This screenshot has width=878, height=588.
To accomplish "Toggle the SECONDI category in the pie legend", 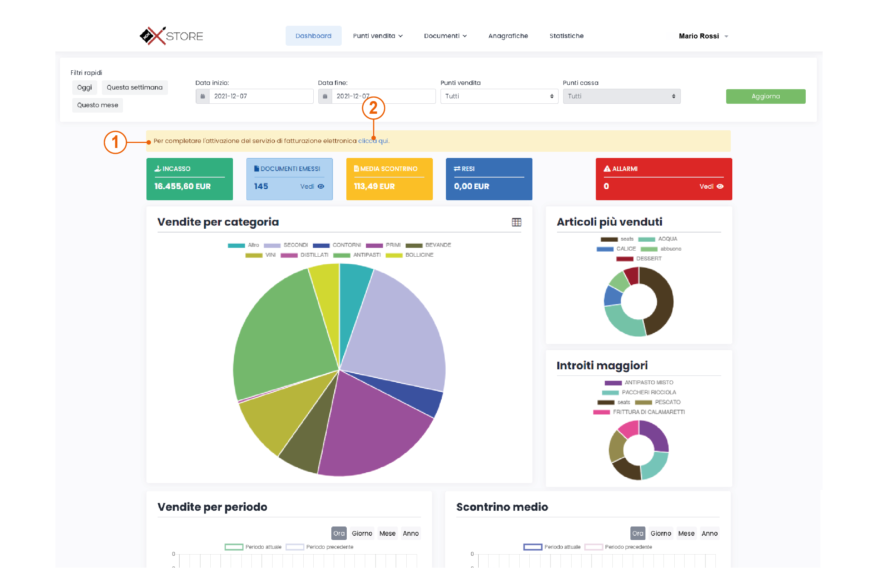I will [x=295, y=245].
